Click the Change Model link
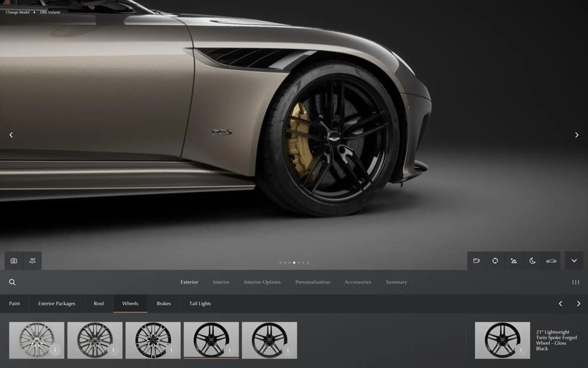588x368 pixels. click(18, 12)
